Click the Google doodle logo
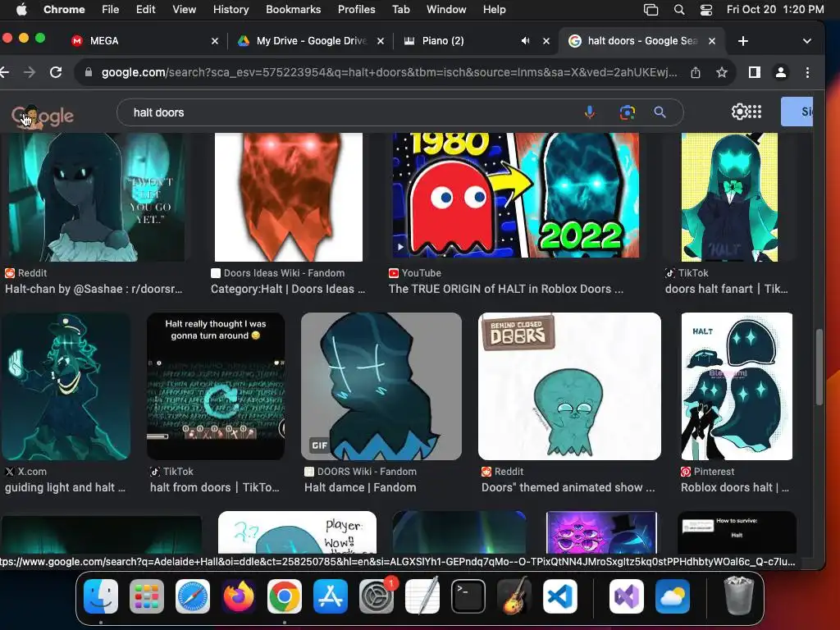 (43, 116)
